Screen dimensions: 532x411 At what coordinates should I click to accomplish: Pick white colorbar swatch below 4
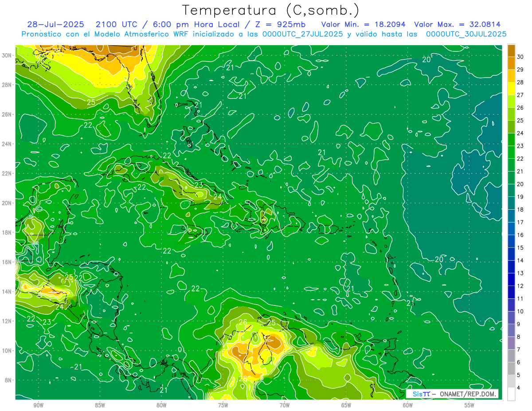(511, 394)
